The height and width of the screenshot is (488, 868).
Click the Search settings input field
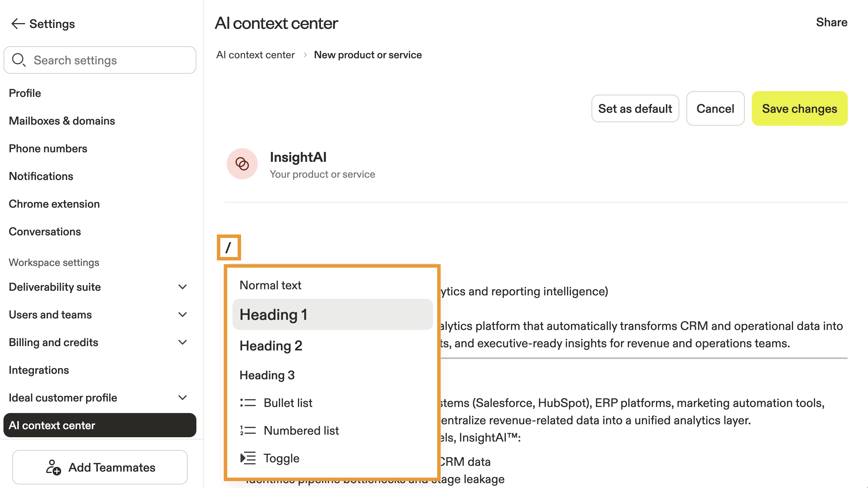coord(108,60)
